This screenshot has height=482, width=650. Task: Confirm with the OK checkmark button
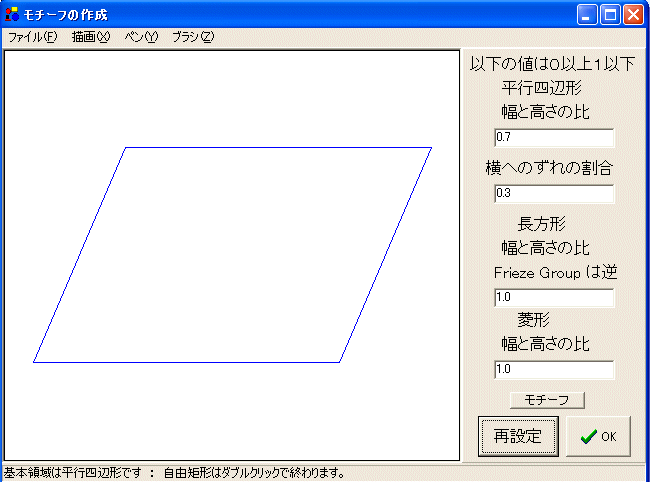[x=598, y=436]
